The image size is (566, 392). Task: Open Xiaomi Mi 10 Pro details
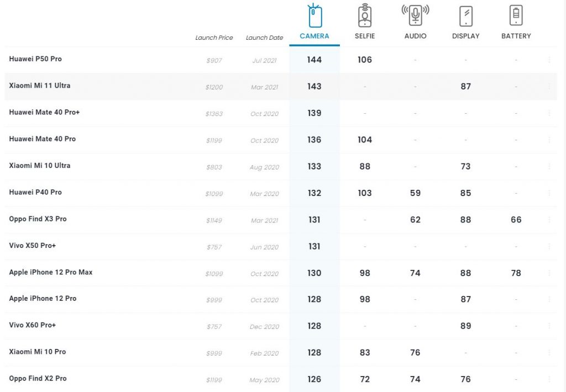click(38, 352)
